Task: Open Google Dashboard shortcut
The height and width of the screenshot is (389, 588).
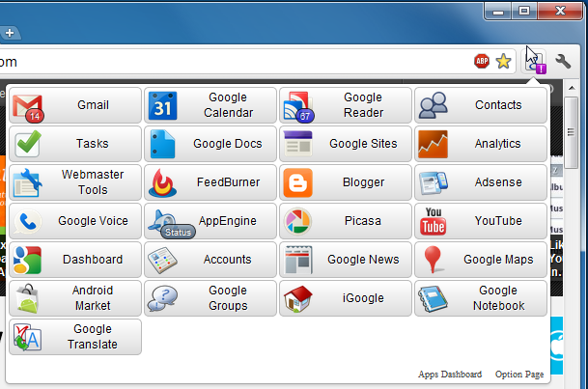Action: pyautogui.click(x=75, y=260)
